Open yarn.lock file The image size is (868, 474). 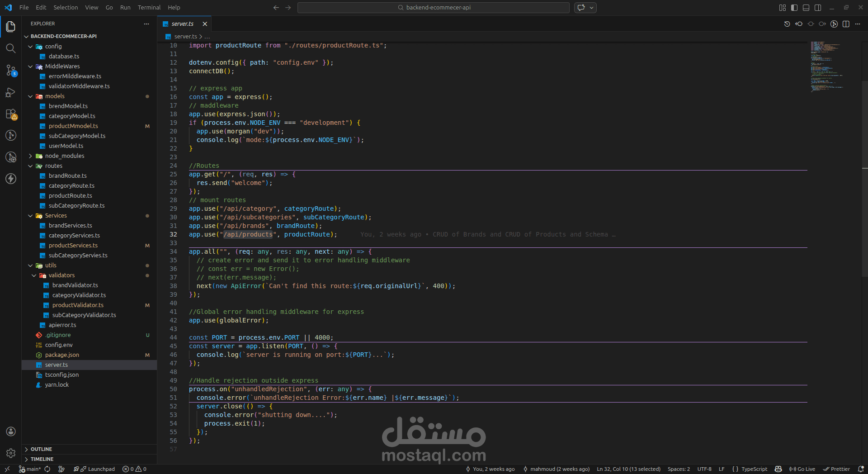coord(90,385)
